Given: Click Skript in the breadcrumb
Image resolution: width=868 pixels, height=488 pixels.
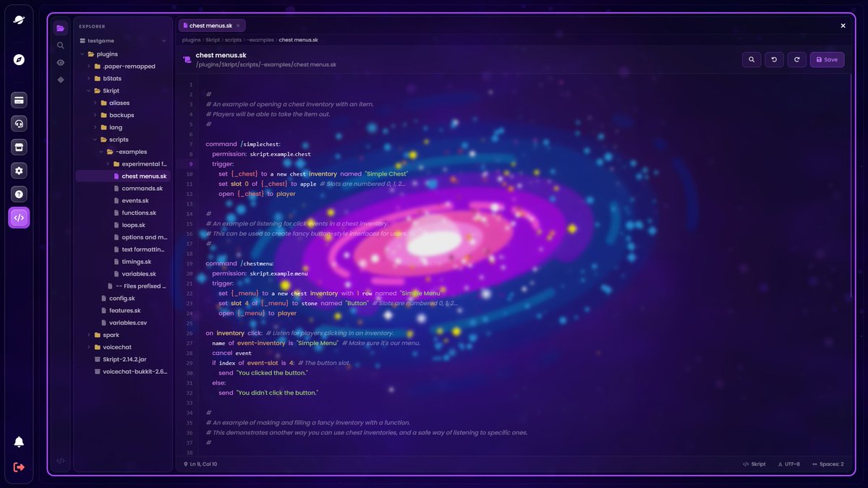Looking at the screenshot, I should [x=213, y=40].
